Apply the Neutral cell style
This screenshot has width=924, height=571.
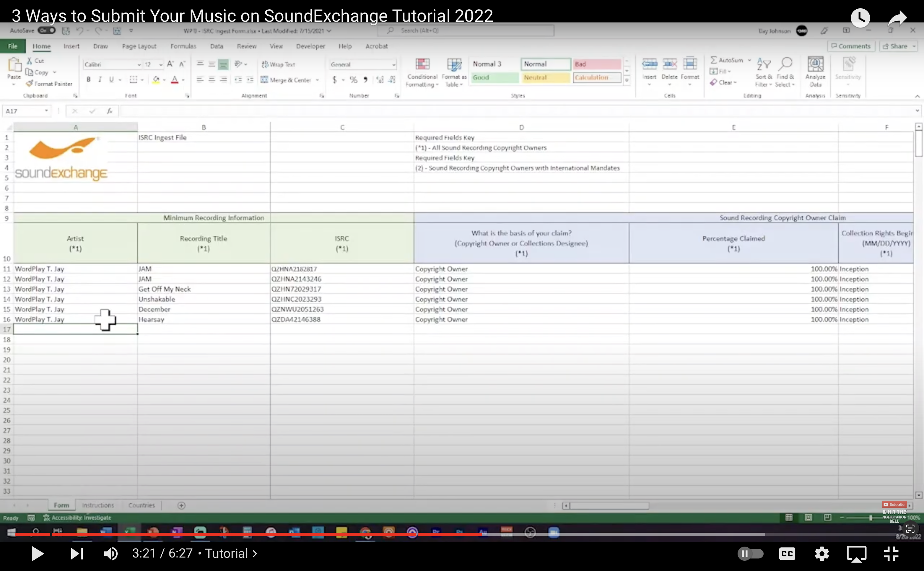[545, 77]
